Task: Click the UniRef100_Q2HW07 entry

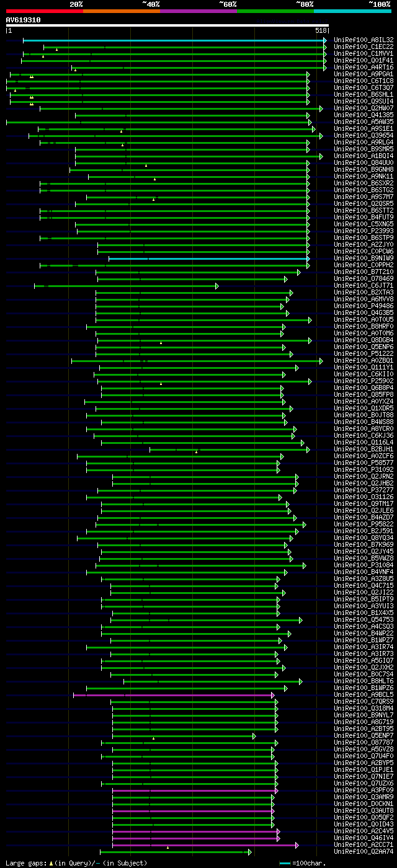Action: tap(364, 108)
